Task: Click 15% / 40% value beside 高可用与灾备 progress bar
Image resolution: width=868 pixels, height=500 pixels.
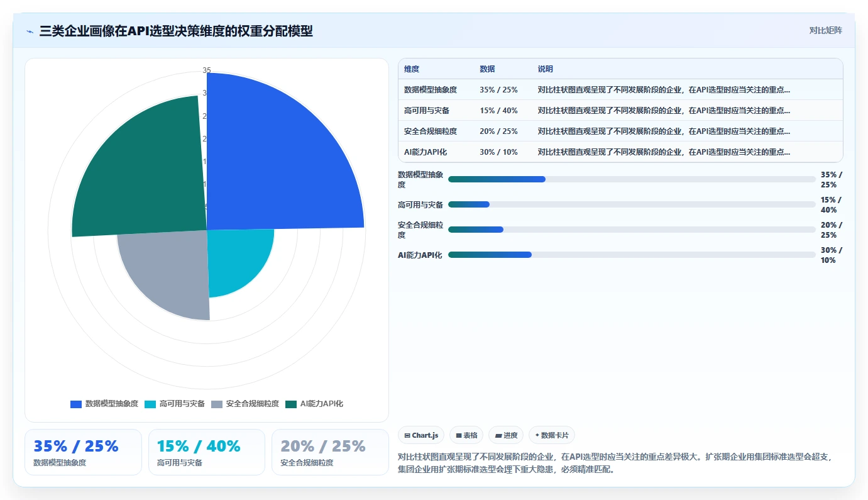Action: click(832, 204)
